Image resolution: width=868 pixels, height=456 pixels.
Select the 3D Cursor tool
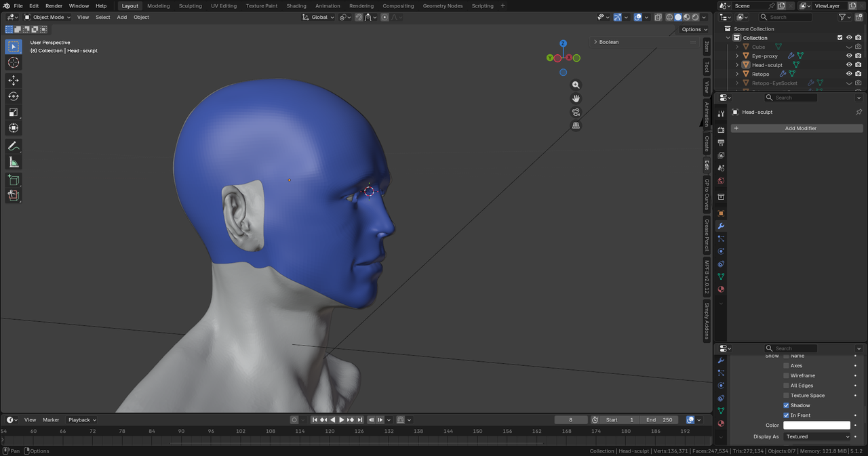[x=14, y=62]
